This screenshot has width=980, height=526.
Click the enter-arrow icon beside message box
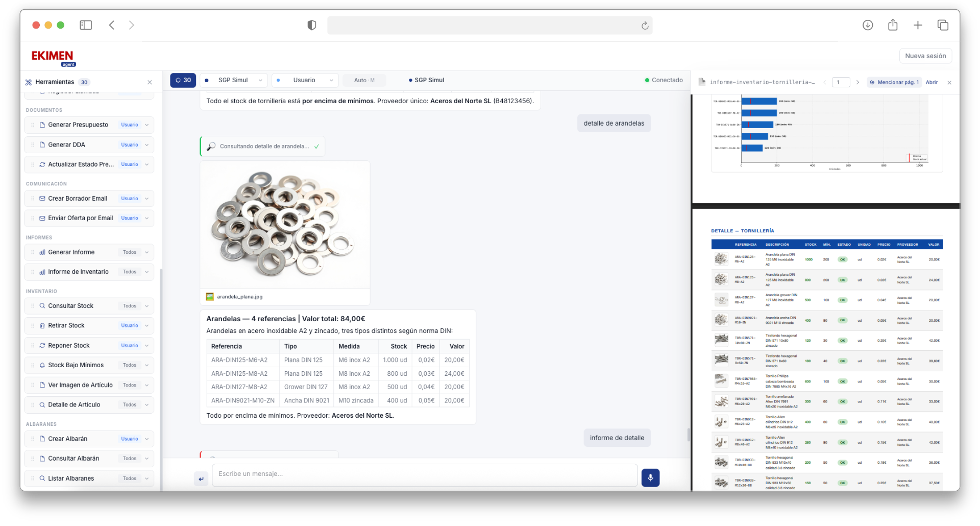pyautogui.click(x=201, y=479)
